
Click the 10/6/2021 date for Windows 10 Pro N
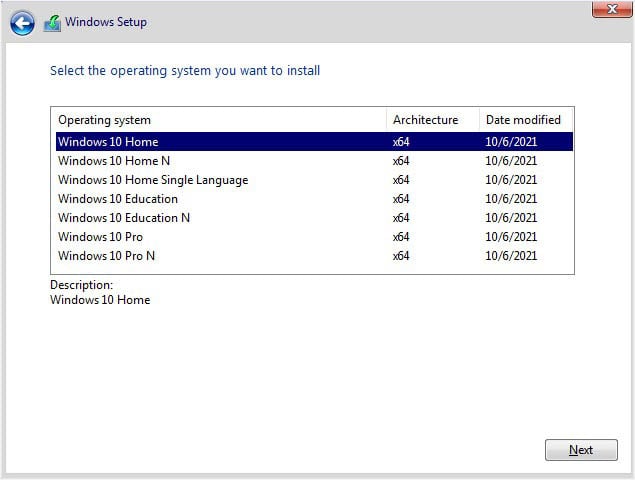click(x=511, y=256)
